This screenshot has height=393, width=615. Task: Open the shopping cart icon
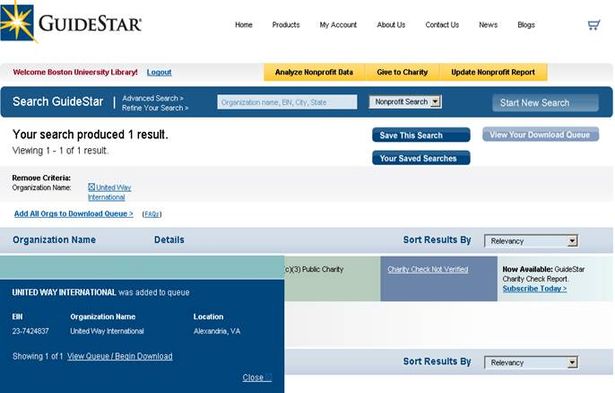pos(594,25)
